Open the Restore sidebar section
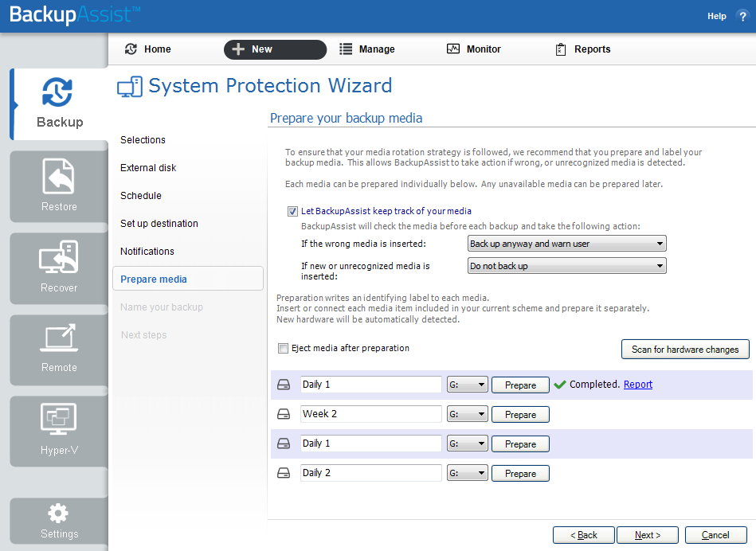Viewport: 756px width, 551px height. coord(59,186)
